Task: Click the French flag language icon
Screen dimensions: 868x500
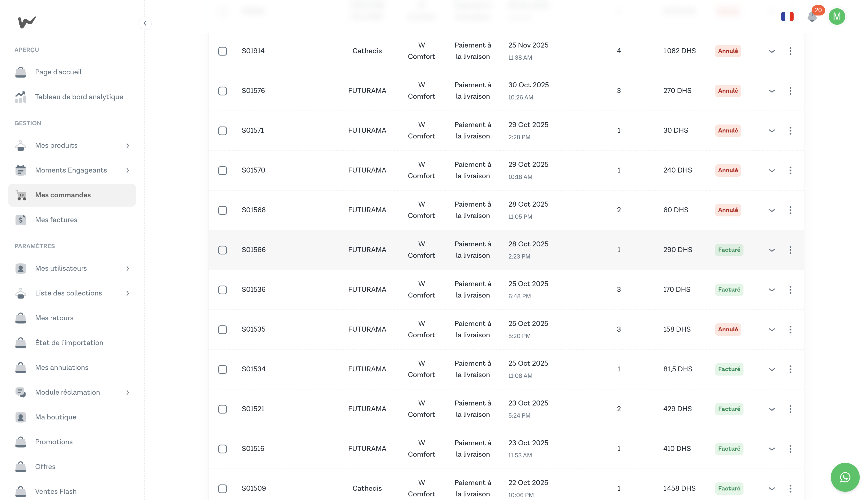Action: click(787, 17)
